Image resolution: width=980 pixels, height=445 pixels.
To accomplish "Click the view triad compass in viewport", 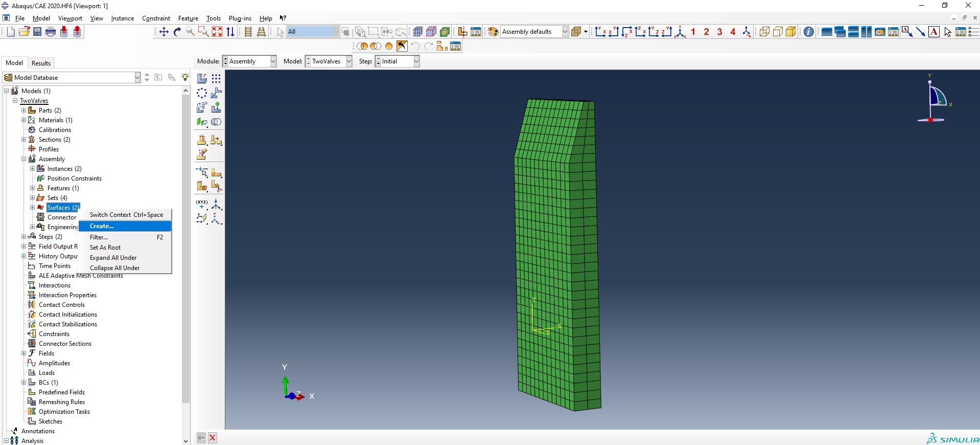I will coord(934,98).
